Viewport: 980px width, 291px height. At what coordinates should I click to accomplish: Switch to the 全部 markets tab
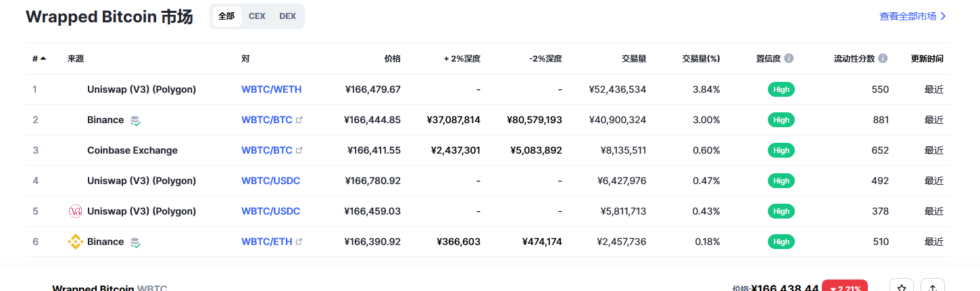(x=226, y=16)
